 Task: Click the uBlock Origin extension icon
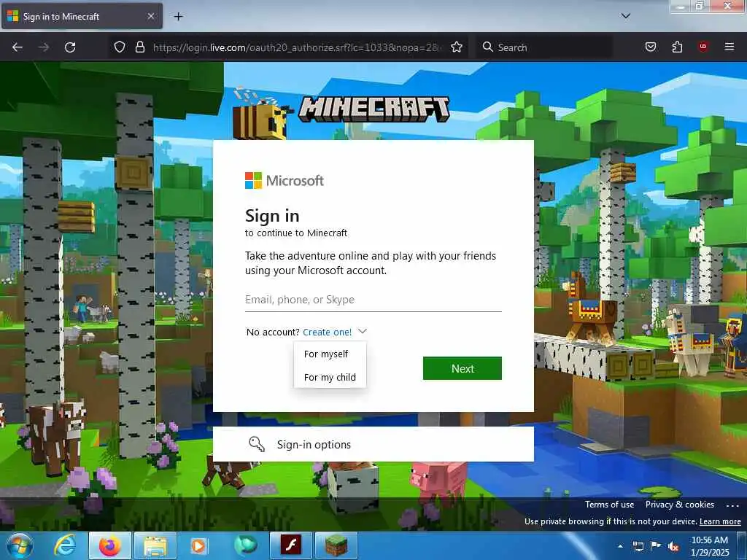pyautogui.click(x=703, y=47)
